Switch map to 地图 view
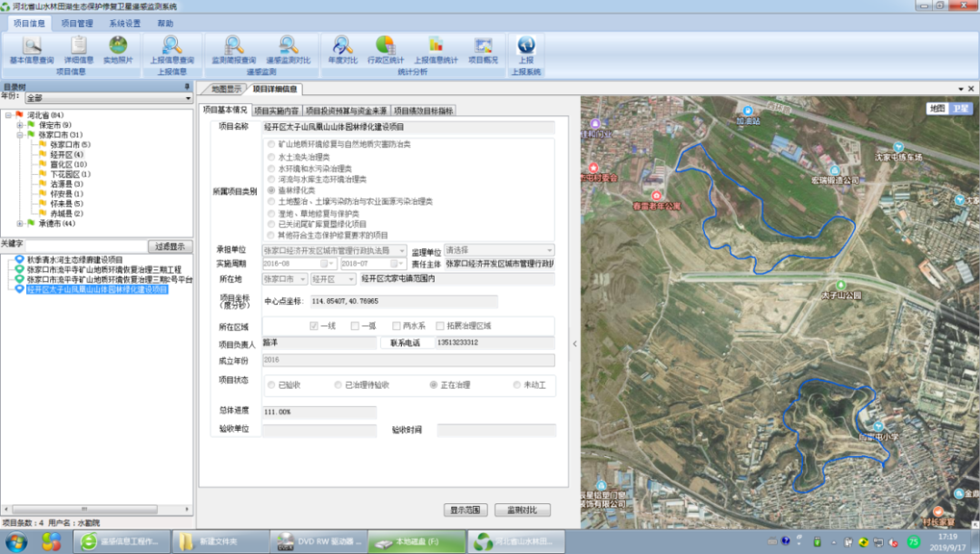The height and width of the screenshot is (554, 980). 936,109
